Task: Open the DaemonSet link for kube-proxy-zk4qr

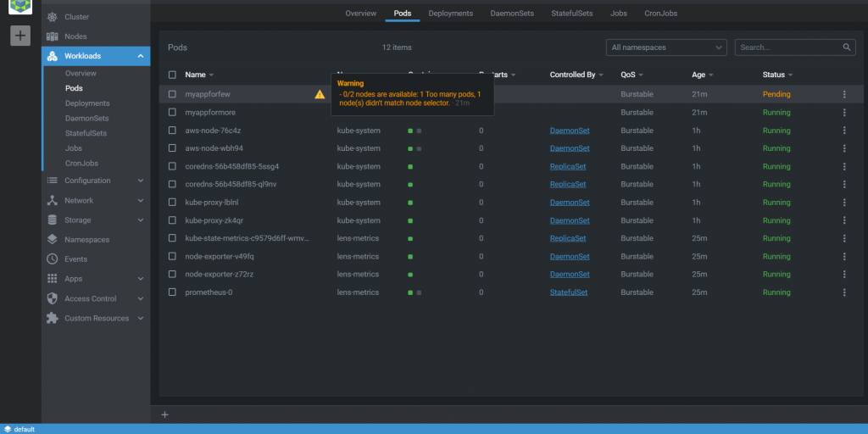Action: point(570,220)
